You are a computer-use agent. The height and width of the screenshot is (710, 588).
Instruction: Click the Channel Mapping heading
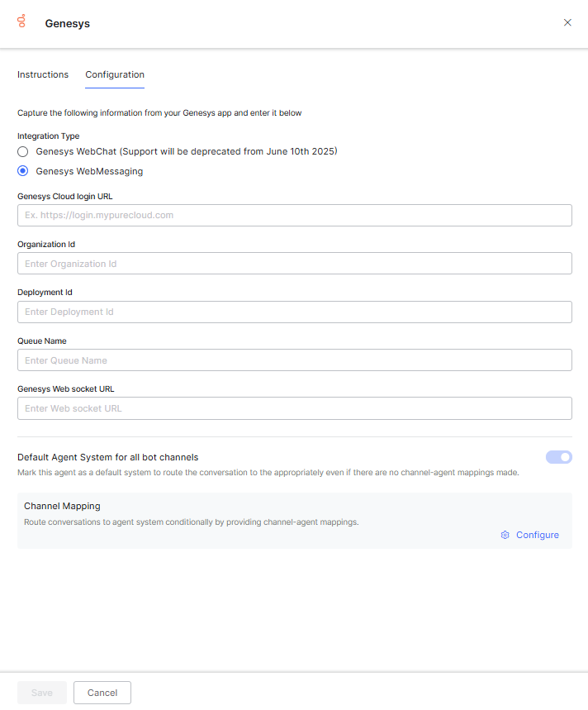(x=62, y=506)
